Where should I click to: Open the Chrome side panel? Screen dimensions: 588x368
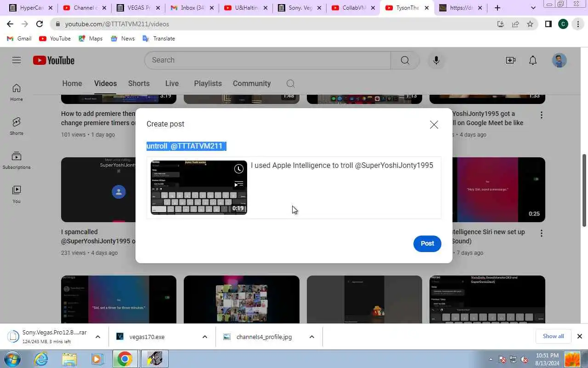pyautogui.click(x=548, y=24)
